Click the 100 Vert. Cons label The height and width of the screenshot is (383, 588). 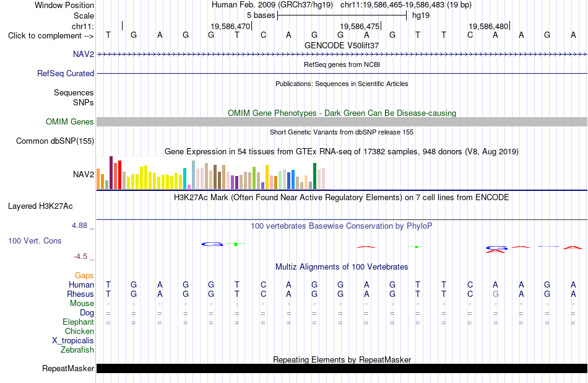(x=35, y=240)
